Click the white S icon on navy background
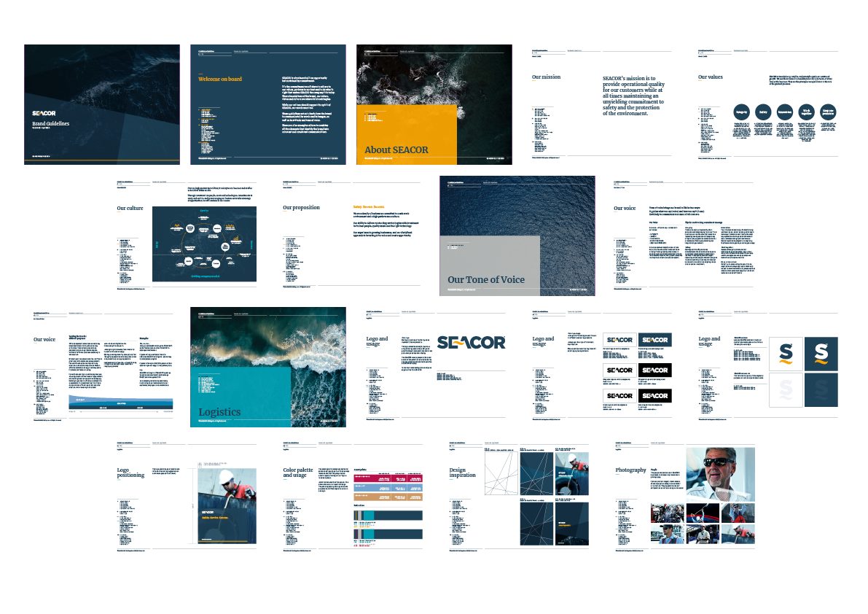This screenshot has height=614, width=868. tap(821, 353)
